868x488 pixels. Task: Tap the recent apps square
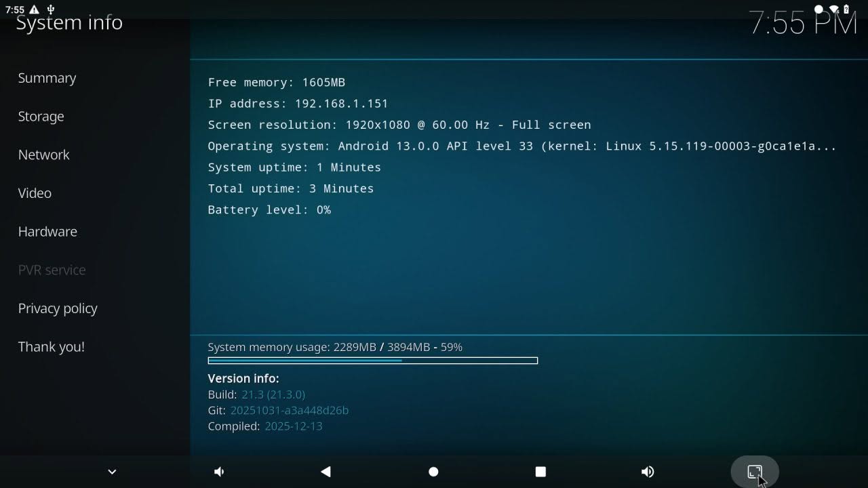click(540, 472)
